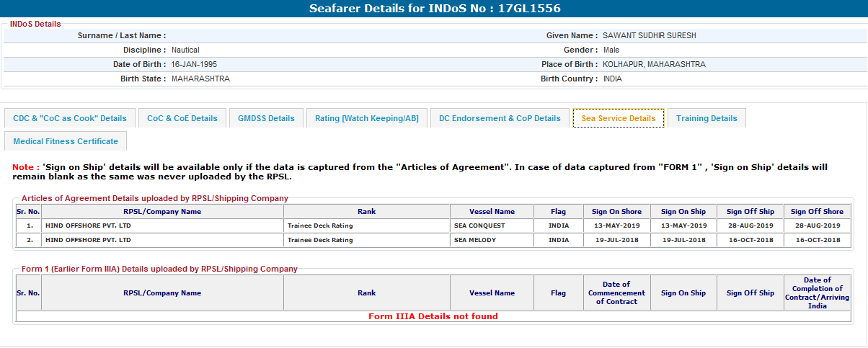Select the Rating [Watch Keeping/AB] tab
Viewport: 868px width, 348px height.
click(366, 118)
